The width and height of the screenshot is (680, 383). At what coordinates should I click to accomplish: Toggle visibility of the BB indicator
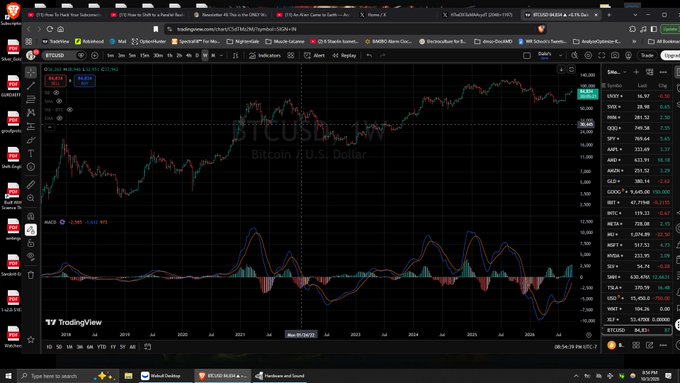56,93
